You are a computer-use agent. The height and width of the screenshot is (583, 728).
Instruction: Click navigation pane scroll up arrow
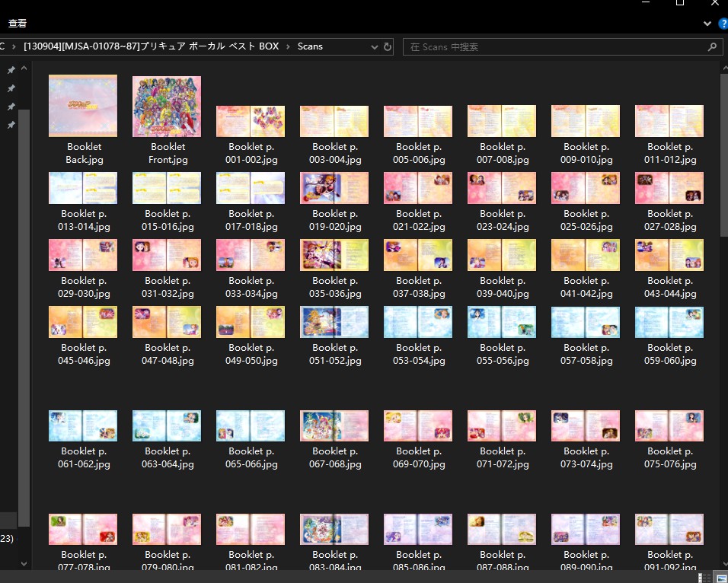(24, 68)
